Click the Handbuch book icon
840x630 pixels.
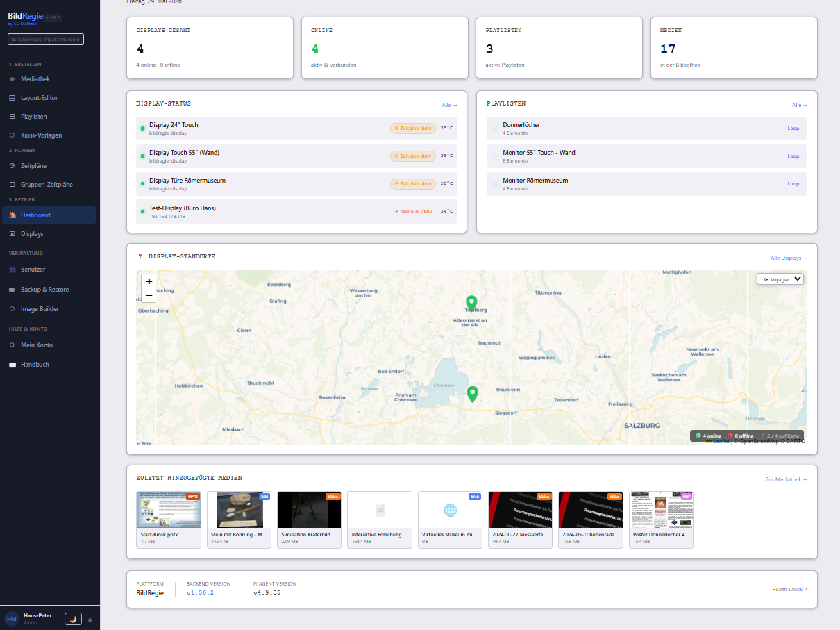(12, 365)
